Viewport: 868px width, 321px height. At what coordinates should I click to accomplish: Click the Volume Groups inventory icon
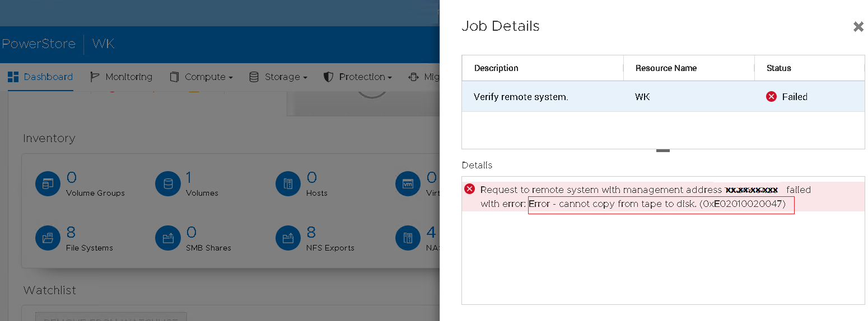47,183
